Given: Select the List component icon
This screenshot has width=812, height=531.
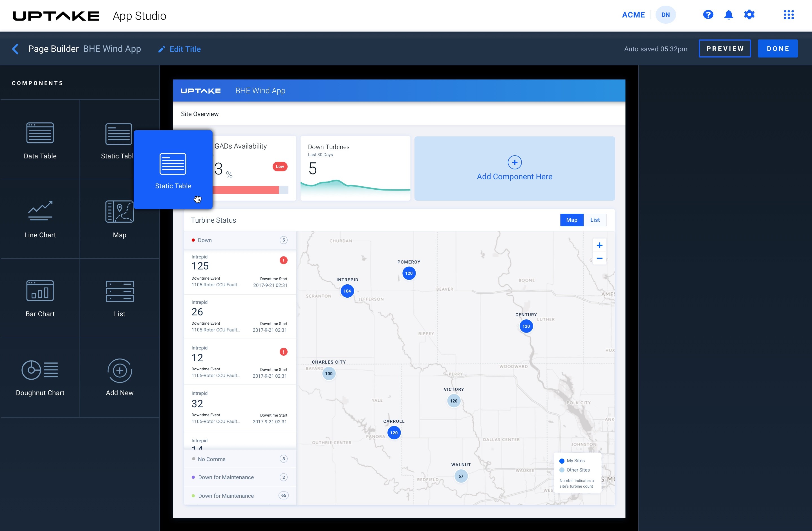Looking at the screenshot, I should click(x=120, y=291).
